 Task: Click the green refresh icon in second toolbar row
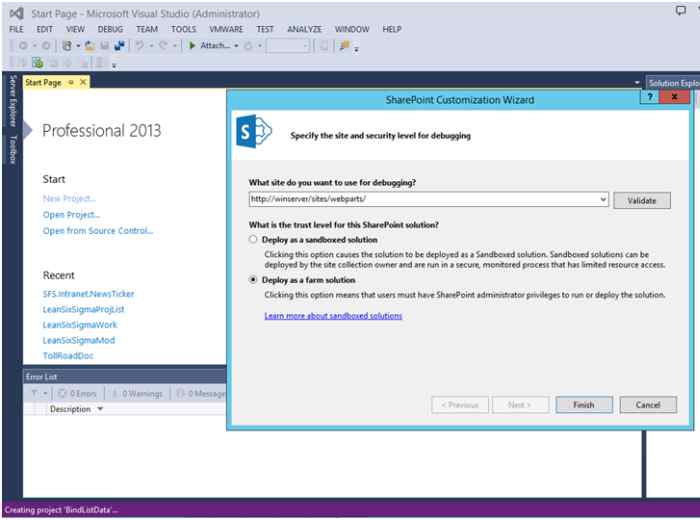38,62
